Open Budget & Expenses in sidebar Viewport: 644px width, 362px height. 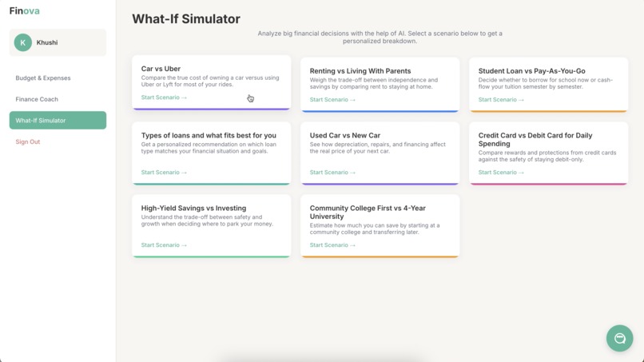pyautogui.click(x=43, y=78)
